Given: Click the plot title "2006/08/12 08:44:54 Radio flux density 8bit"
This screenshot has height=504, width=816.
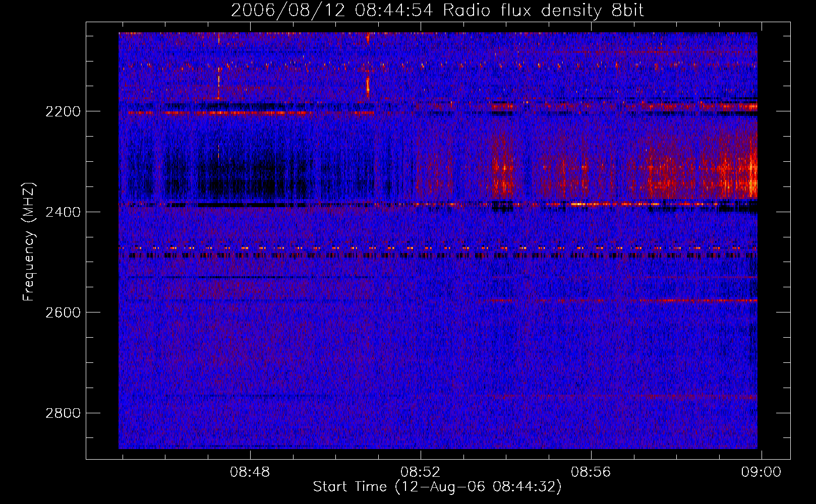Looking at the screenshot, I should [437, 11].
